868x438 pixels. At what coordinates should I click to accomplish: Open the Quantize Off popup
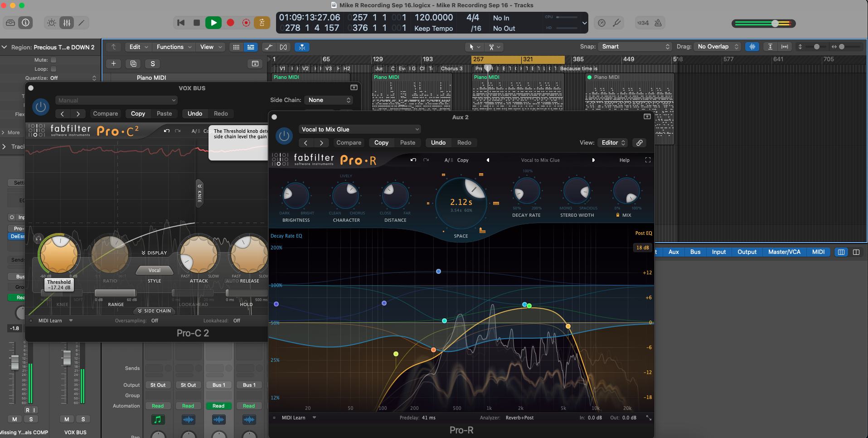tap(73, 78)
